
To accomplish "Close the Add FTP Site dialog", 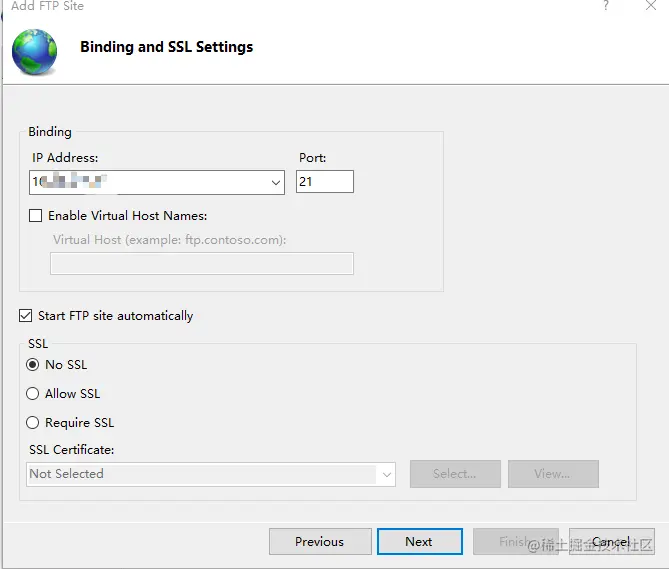I will tap(651, 6).
